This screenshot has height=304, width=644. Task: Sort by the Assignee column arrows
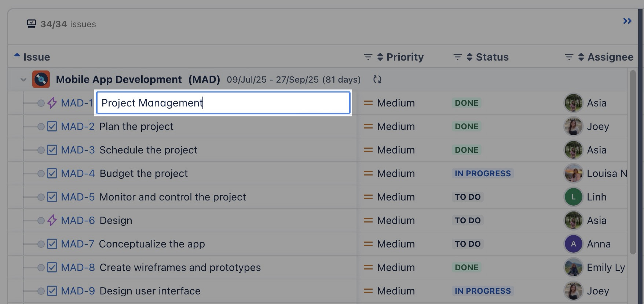tap(581, 57)
